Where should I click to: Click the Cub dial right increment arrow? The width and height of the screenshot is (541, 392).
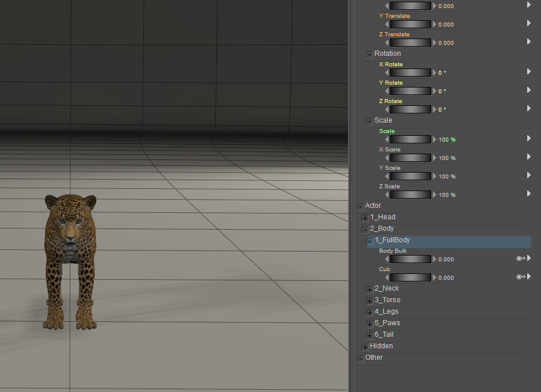coord(435,277)
